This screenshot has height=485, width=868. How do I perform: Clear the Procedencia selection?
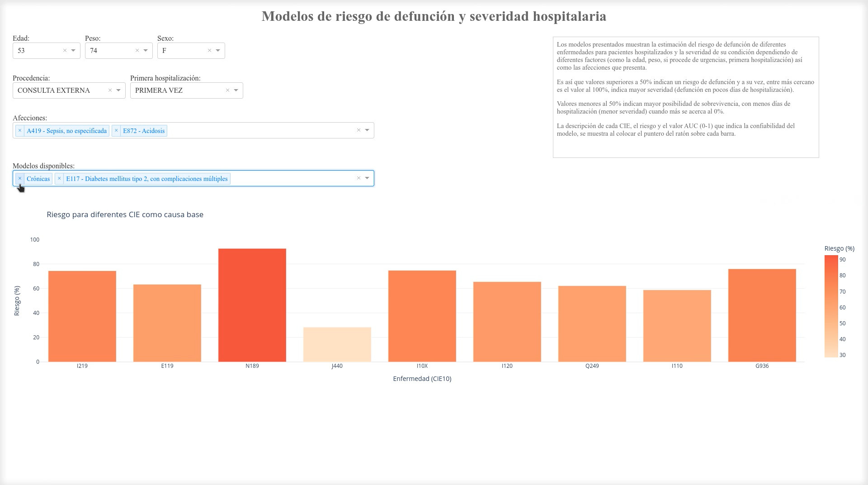tap(110, 90)
